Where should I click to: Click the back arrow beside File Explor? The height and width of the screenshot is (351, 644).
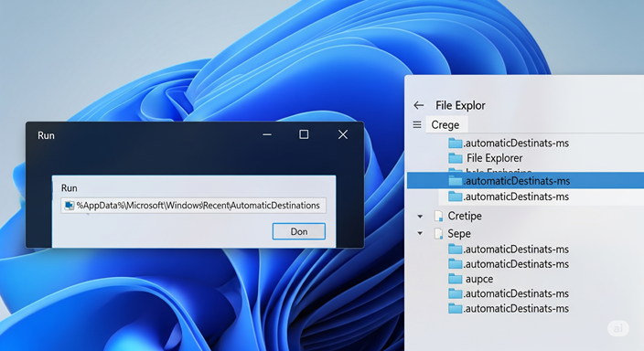click(419, 105)
